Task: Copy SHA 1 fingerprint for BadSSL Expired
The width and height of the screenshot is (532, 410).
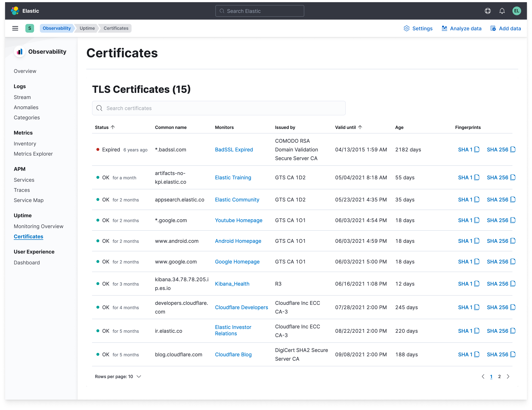Action: pos(477,149)
